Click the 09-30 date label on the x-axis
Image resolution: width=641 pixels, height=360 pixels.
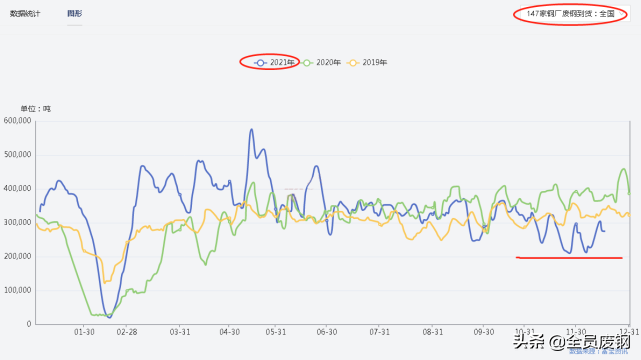pyautogui.click(x=484, y=332)
